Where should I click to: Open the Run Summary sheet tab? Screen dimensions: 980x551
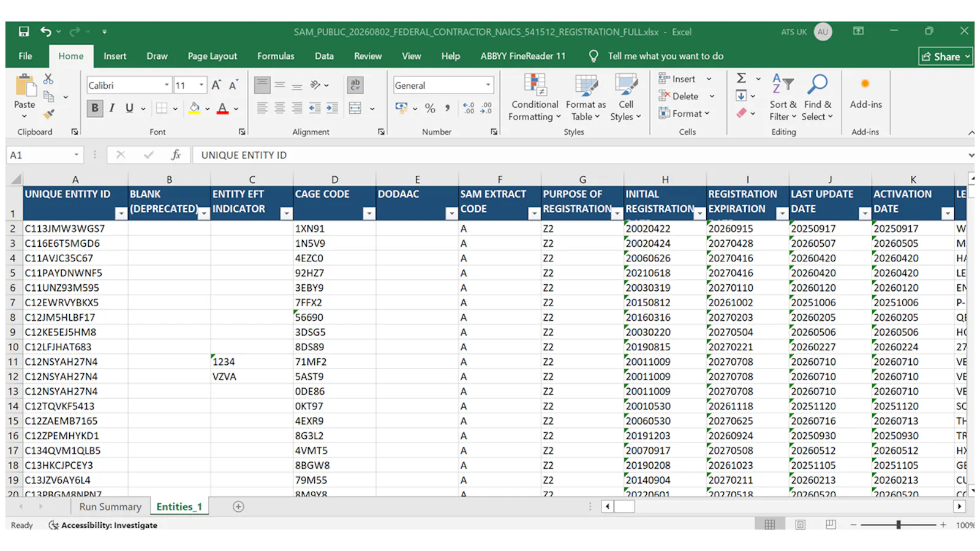point(110,506)
